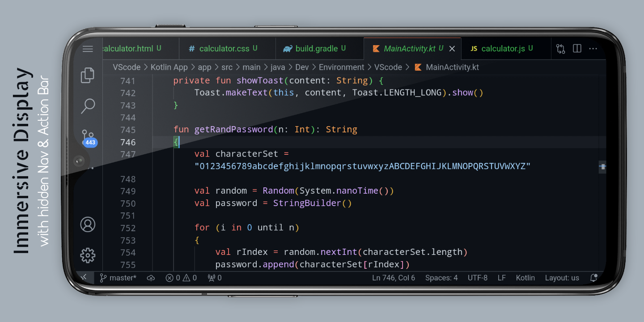
Task: Click line number 750 in the gutter
Action: point(128,203)
